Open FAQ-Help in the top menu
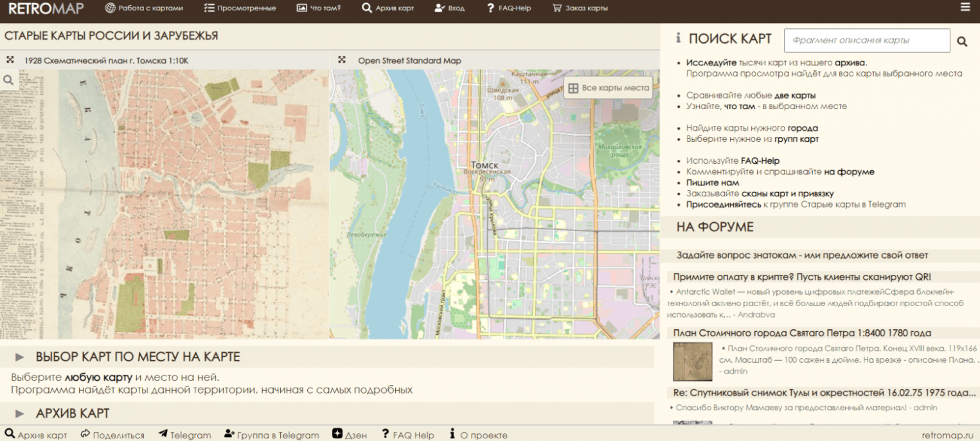Screen dimensions: 980x441 [x=509, y=8]
